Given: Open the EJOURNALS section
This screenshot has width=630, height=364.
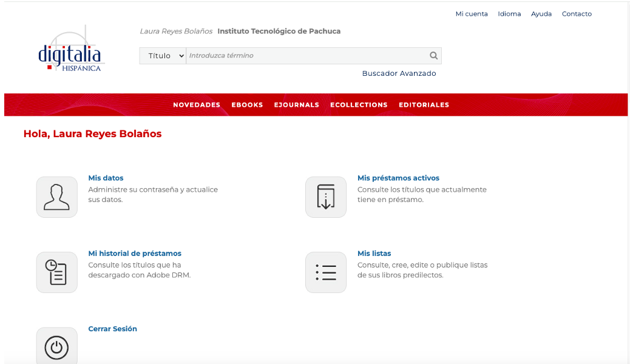Looking at the screenshot, I should pos(296,104).
